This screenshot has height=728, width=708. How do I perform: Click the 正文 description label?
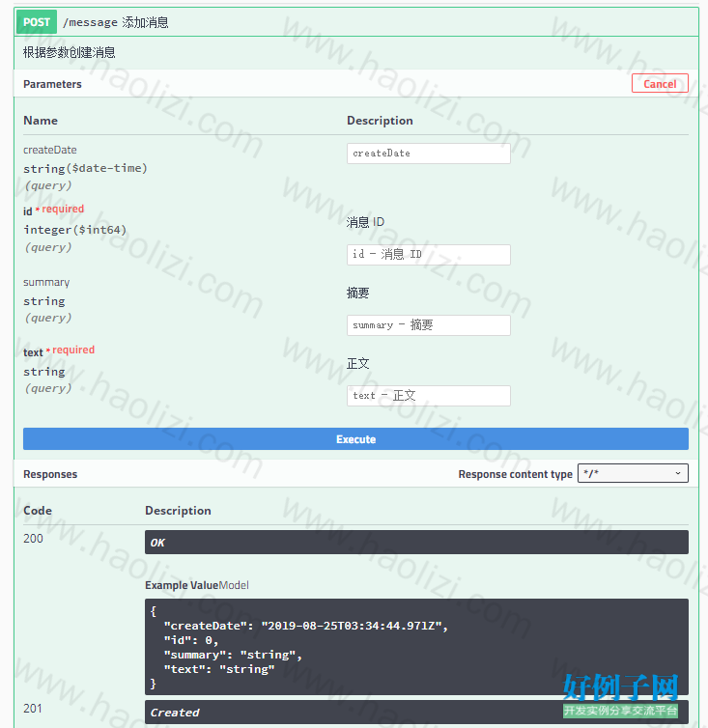(x=357, y=363)
